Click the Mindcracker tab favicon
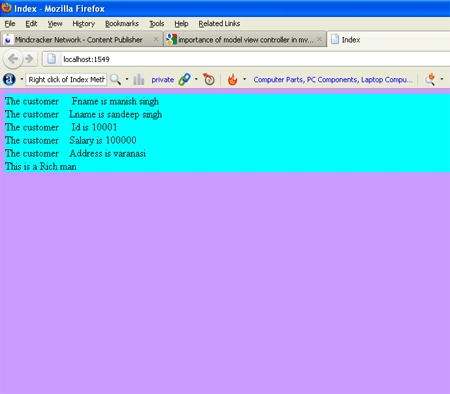This screenshot has width=450, height=394. coord(8,39)
